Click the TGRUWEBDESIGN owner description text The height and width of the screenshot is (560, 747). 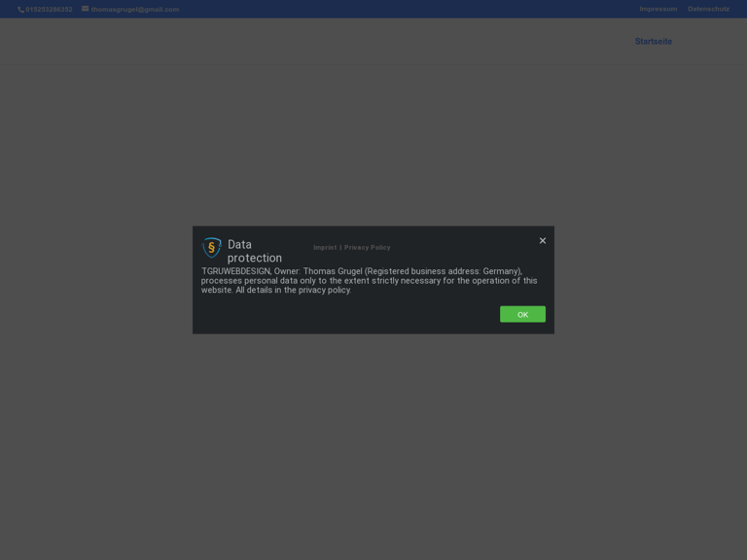pyautogui.click(x=370, y=280)
